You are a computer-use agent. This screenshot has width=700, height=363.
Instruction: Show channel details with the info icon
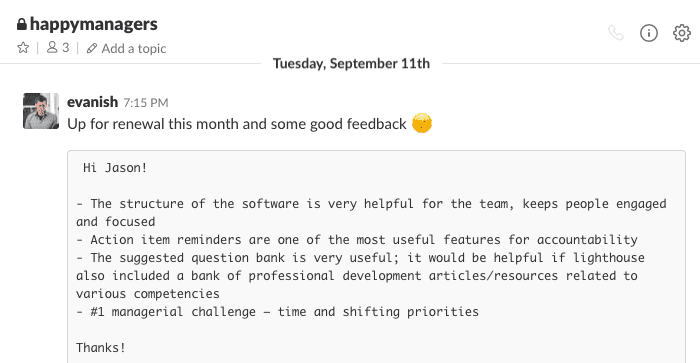click(649, 33)
